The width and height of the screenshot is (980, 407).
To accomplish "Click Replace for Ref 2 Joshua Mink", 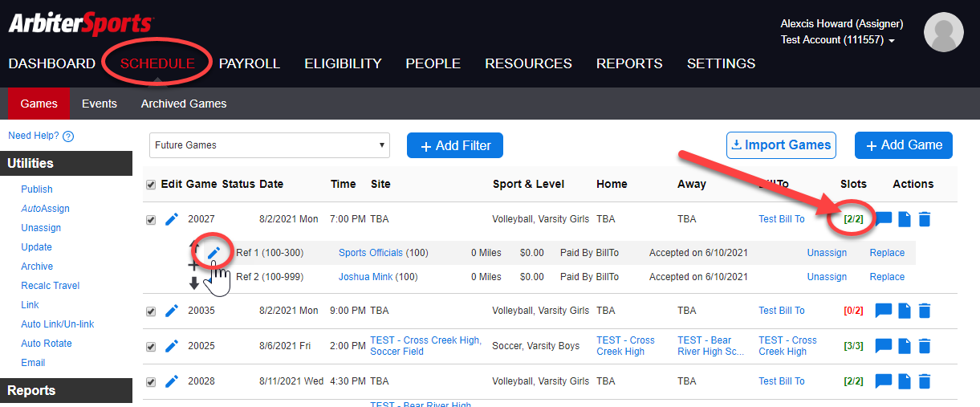I will (887, 277).
